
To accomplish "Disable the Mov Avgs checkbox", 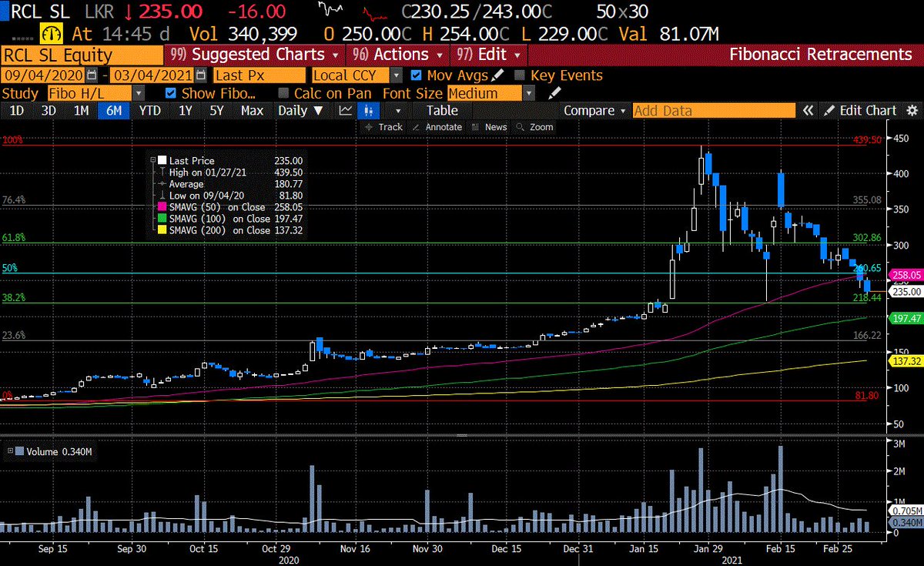I will click(x=417, y=75).
